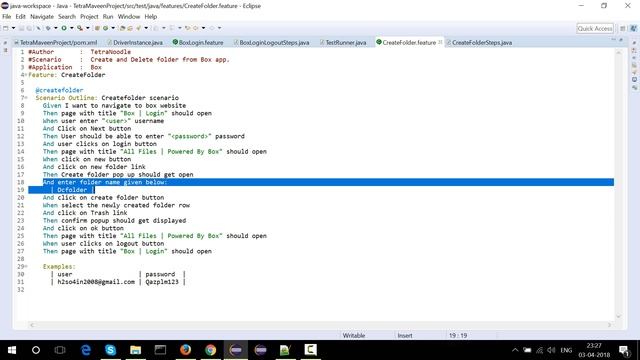640x360 pixels.
Task: Open the Windows Start menu
Action: [12, 350]
